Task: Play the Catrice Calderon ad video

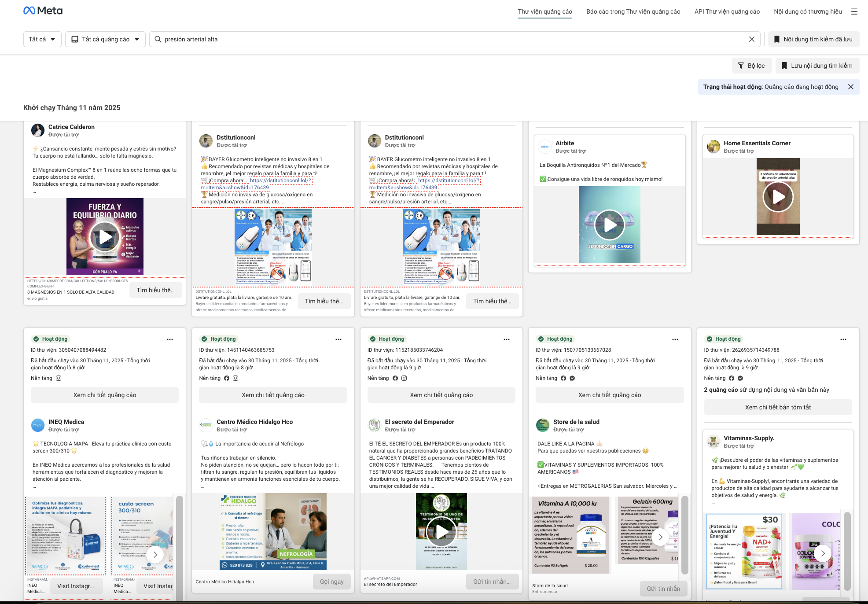Action: click(105, 237)
